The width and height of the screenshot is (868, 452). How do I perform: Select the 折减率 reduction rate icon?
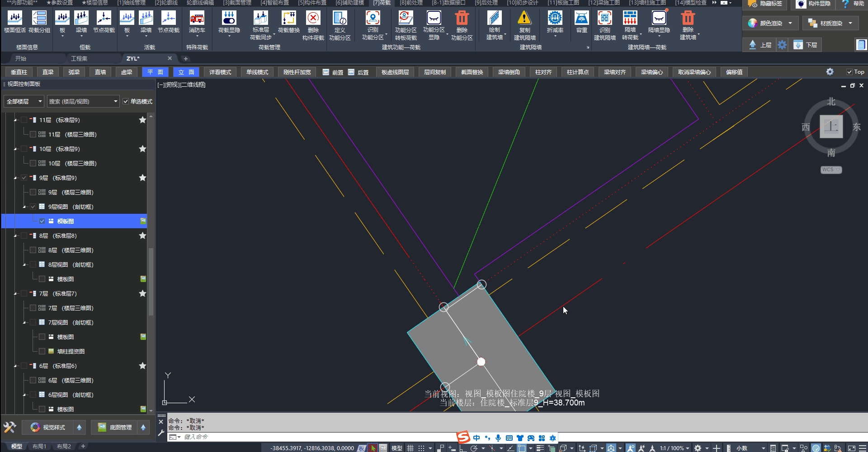[x=555, y=19]
